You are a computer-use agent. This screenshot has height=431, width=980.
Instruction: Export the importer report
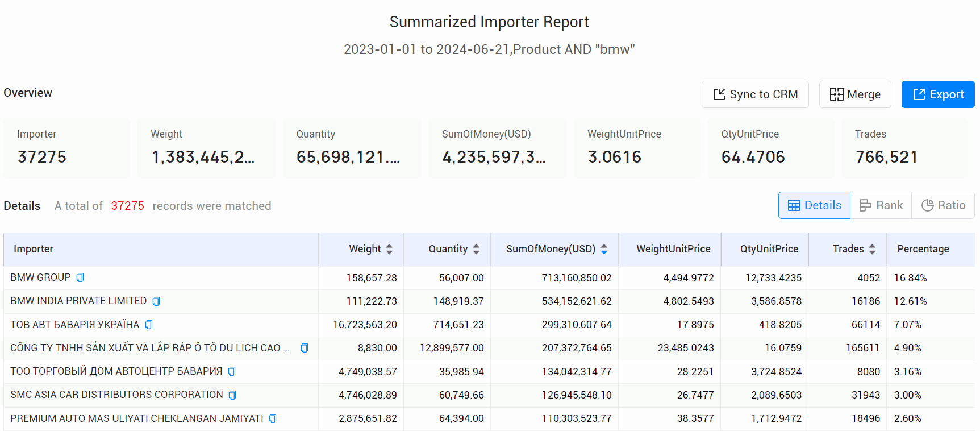[938, 94]
